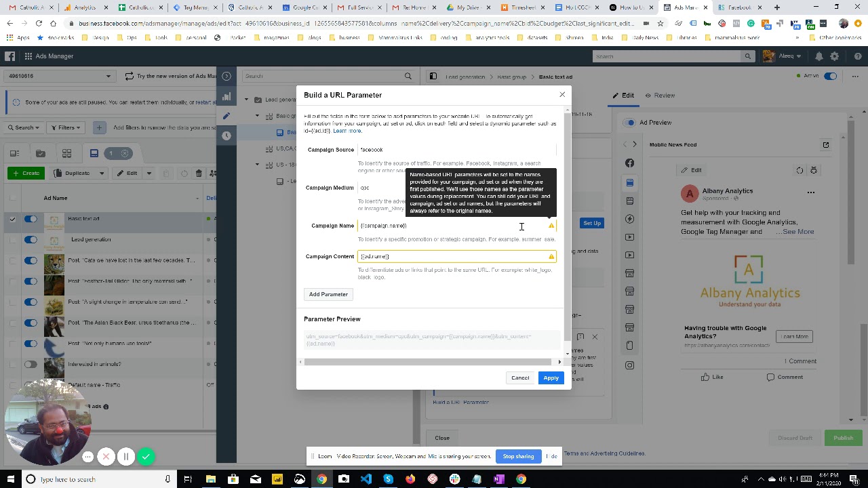Click the Duplicate button
Image resolution: width=868 pixels, height=488 pixels.
[x=73, y=173]
